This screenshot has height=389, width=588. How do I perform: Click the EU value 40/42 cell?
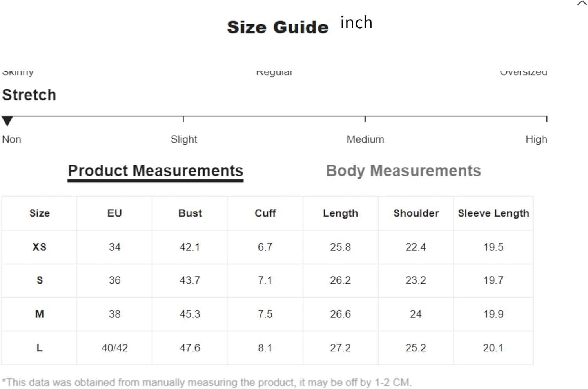114,348
